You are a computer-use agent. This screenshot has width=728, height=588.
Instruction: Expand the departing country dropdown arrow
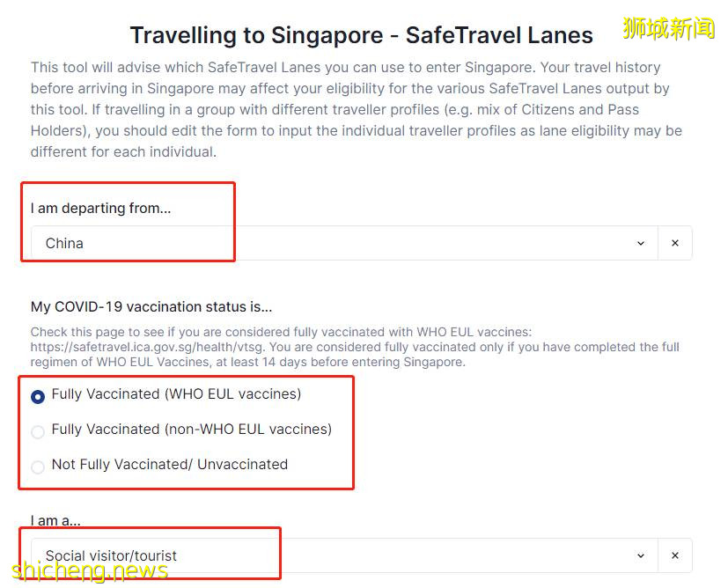point(641,243)
